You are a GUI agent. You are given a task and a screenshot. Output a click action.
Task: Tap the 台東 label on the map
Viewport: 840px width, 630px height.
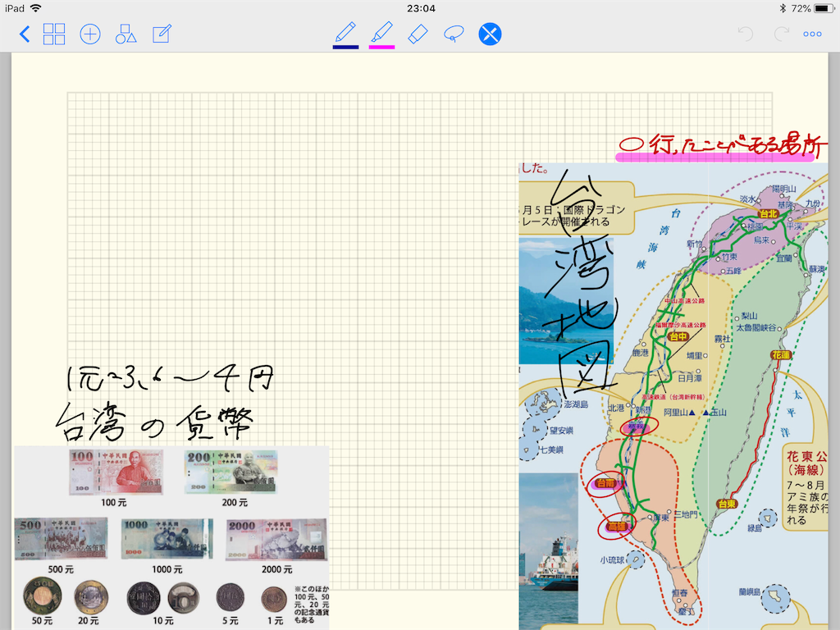[x=727, y=504]
